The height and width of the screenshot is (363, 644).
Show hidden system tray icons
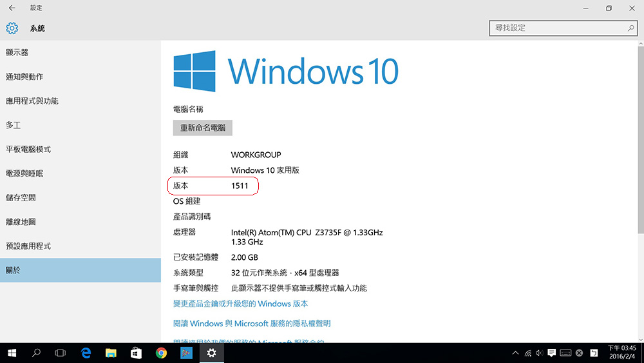pyautogui.click(x=515, y=353)
